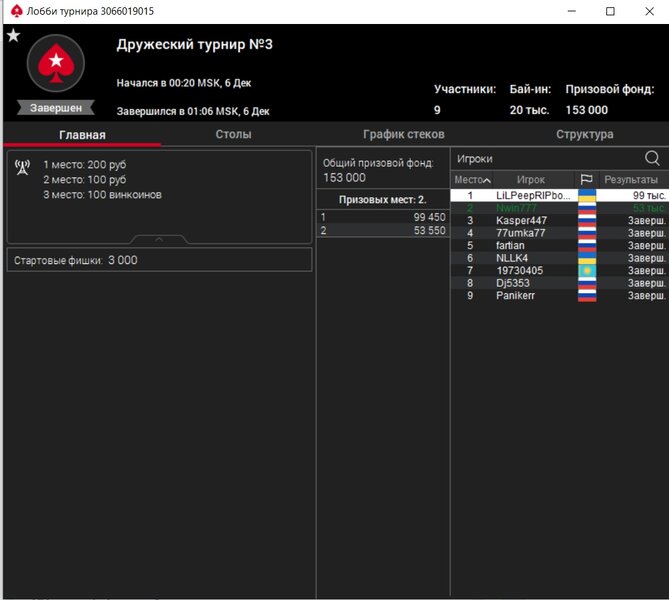Click the Начался в 00:20 MSK text
The width and height of the screenshot is (669, 600).
tap(184, 83)
